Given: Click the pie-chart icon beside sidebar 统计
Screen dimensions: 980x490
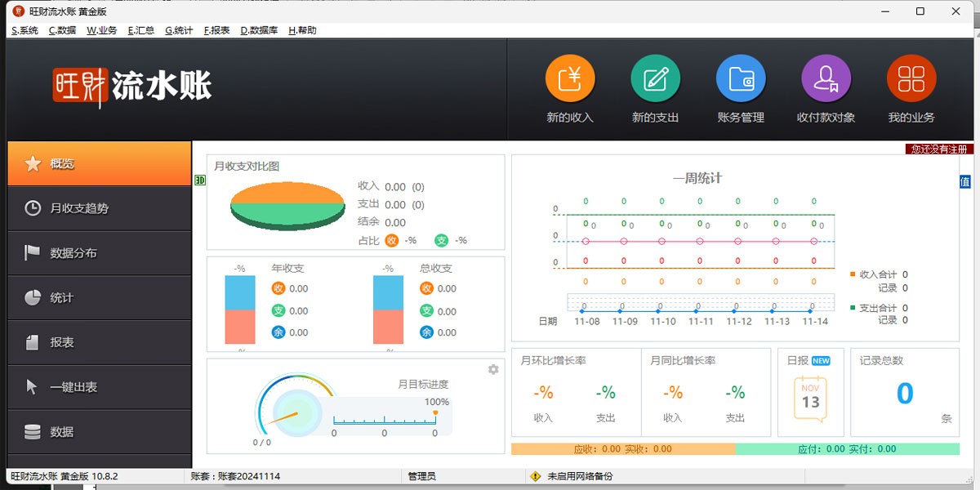Looking at the screenshot, I should [33, 297].
